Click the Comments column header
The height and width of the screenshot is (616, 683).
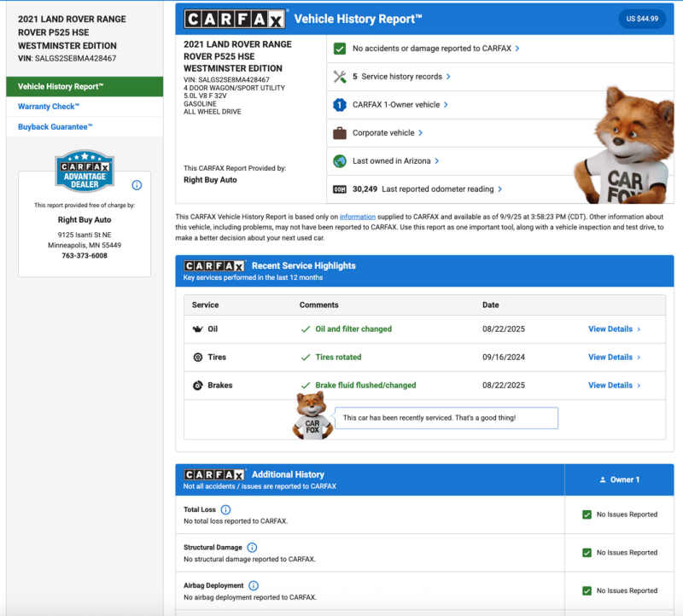tap(318, 305)
